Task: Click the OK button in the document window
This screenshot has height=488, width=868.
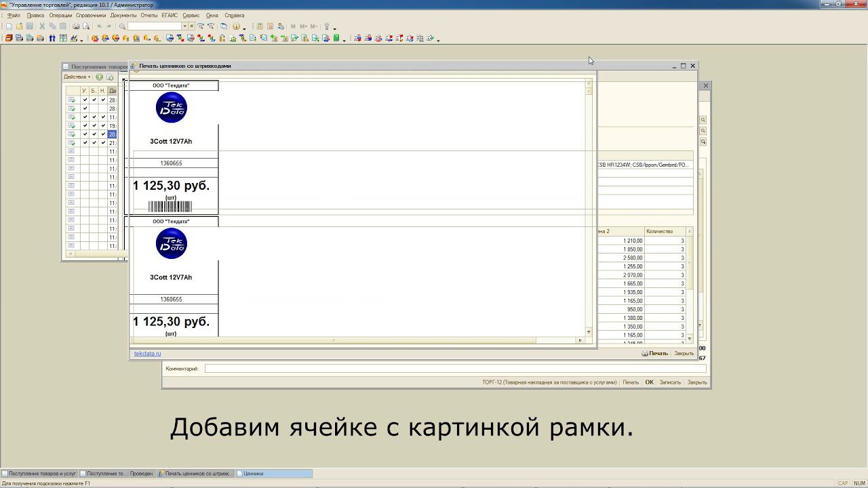Action: click(649, 382)
